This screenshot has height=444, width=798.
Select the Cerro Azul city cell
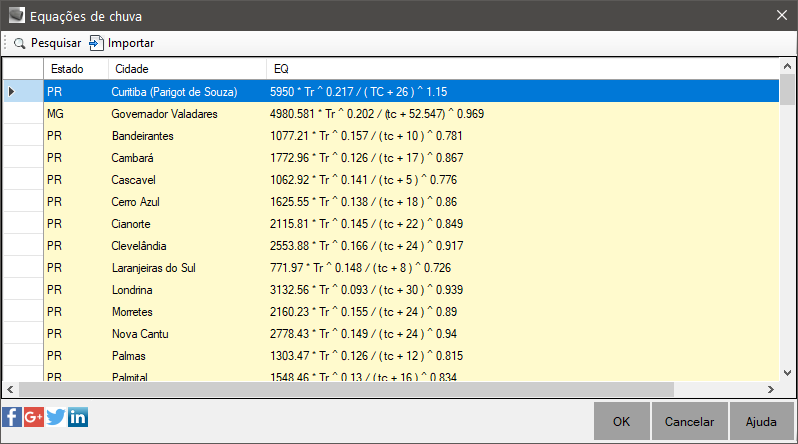pos(187,201)
